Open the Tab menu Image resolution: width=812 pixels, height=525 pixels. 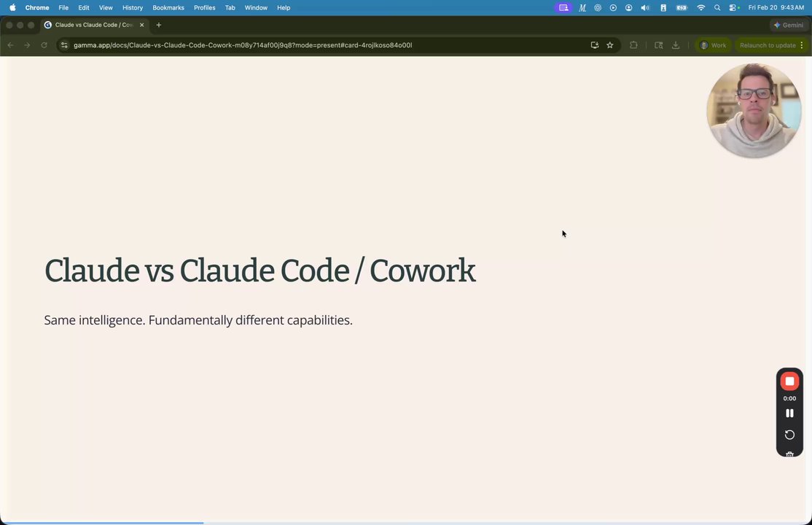[x=230, y=8]
